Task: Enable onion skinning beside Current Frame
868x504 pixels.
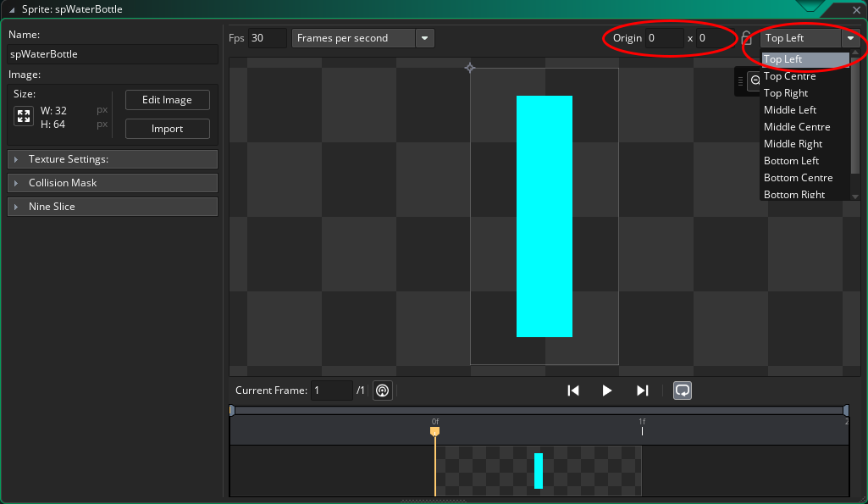Action: point(382,390)
